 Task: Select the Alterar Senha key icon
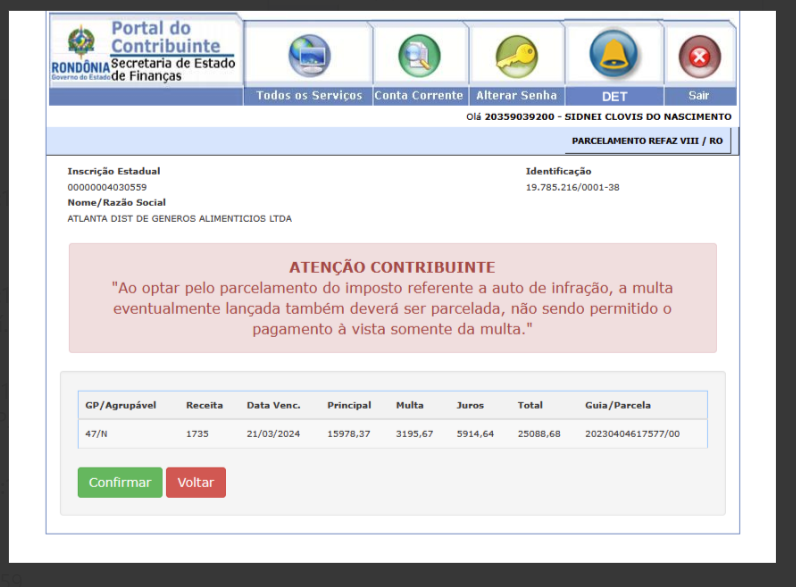coord(517,55)
